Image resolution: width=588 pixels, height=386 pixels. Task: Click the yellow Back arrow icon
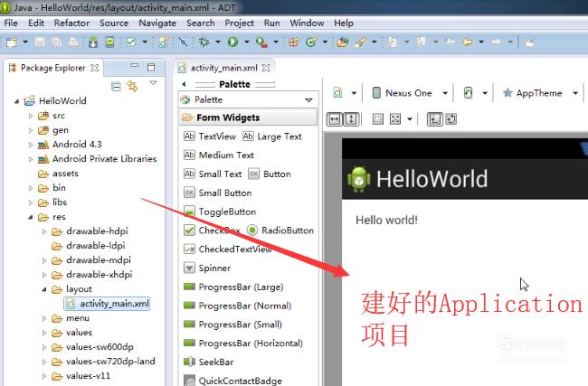click(468, 42)
